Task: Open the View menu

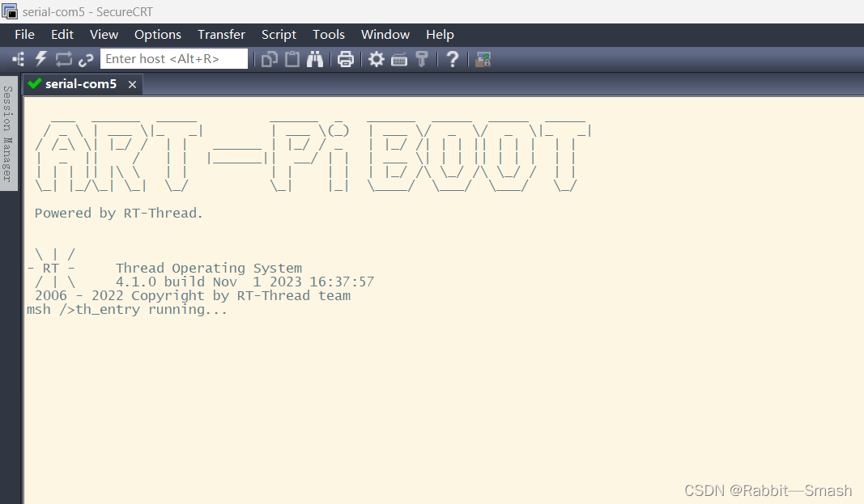Action: [104, 35]
